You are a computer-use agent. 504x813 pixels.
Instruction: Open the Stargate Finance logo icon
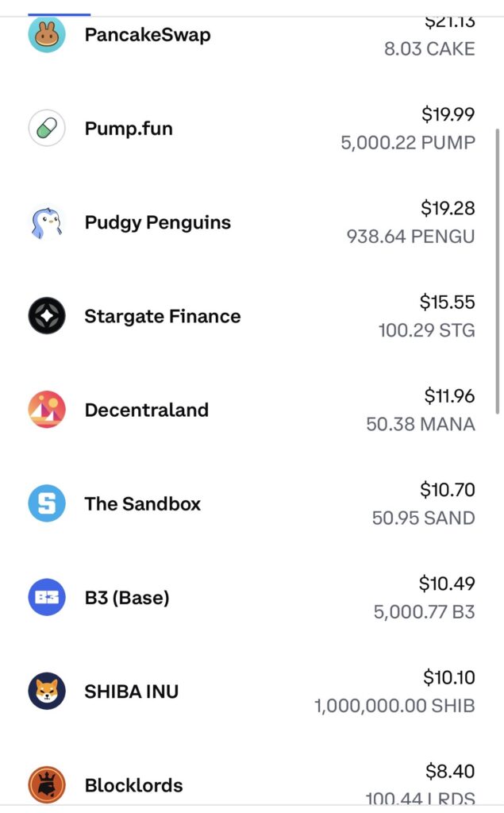(47, 316)
